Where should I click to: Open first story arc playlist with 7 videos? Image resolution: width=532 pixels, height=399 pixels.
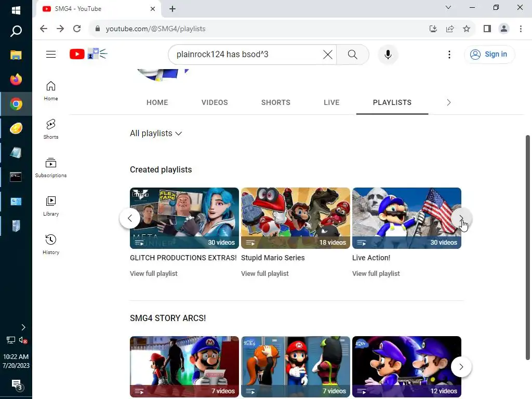tap(184, 367)
